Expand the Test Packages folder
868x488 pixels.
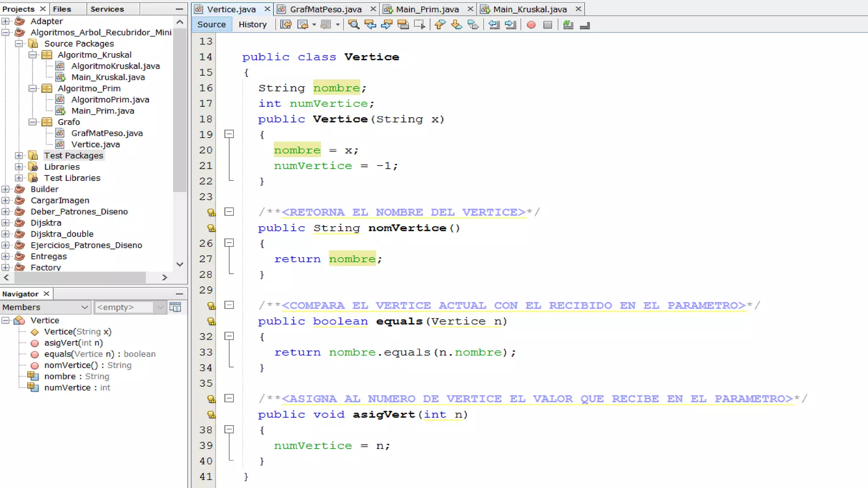point(19,155)
